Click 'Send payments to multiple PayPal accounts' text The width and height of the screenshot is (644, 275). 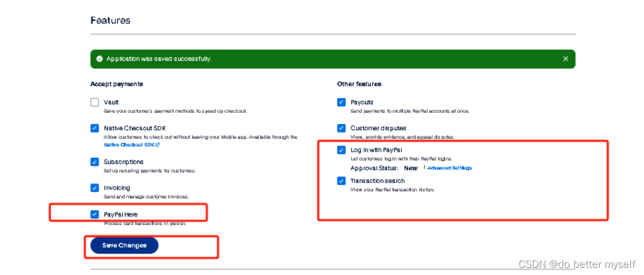pos(410,111)
